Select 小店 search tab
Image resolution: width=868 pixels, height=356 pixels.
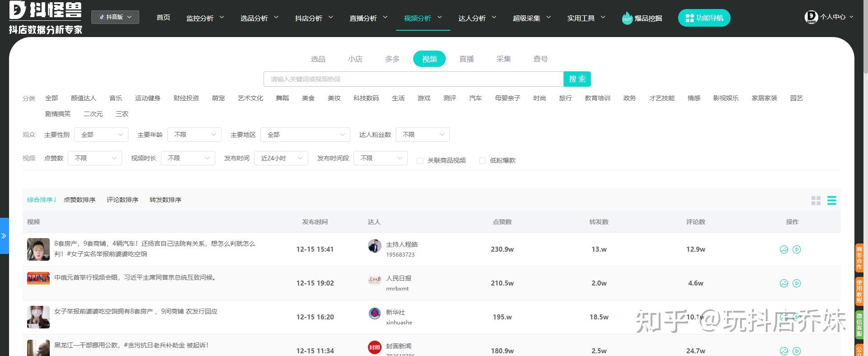[355, 59]
